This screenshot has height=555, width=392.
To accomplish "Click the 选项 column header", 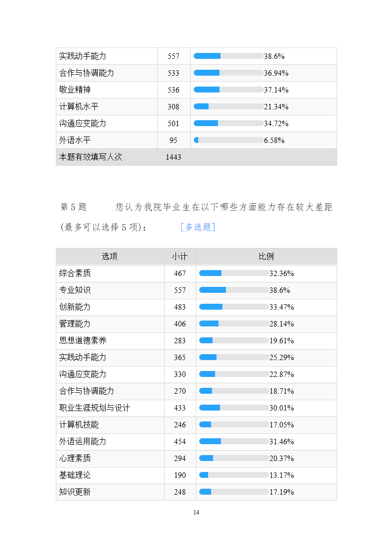I will [110, 256].
